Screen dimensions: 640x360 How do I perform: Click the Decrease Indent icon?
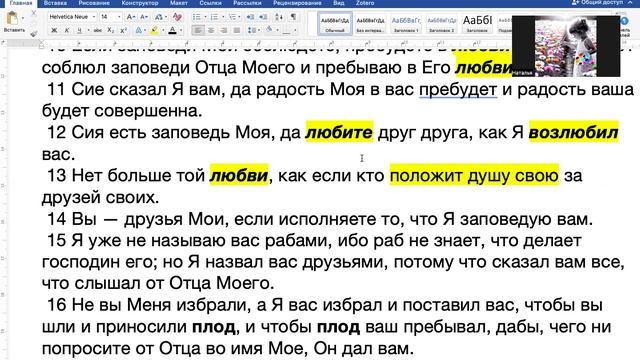click(250, 17)
